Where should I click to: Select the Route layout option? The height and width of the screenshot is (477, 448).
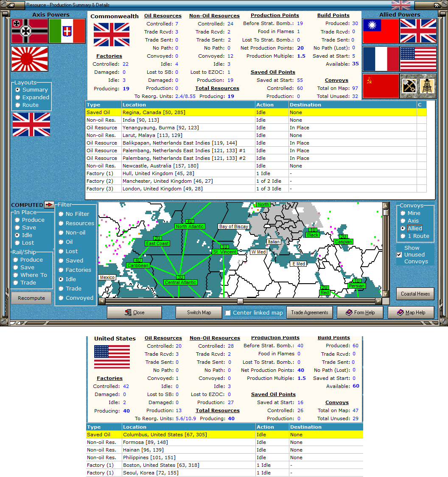[27, 105]
